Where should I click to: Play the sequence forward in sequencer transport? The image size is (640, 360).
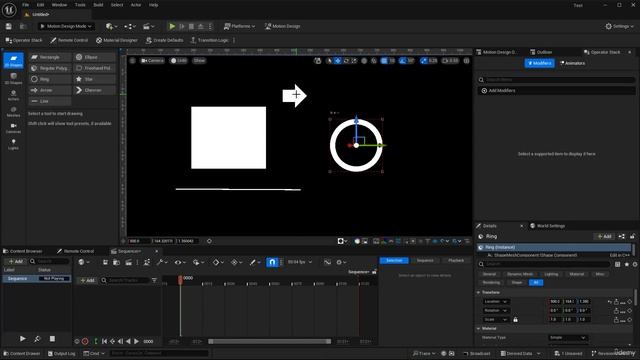click(x=137, y=341)
